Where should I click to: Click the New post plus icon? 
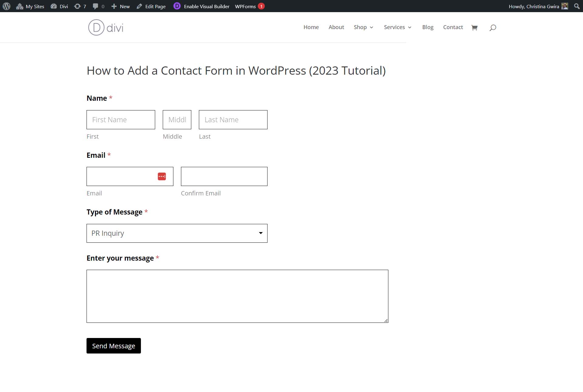click(x=114, y=6)
